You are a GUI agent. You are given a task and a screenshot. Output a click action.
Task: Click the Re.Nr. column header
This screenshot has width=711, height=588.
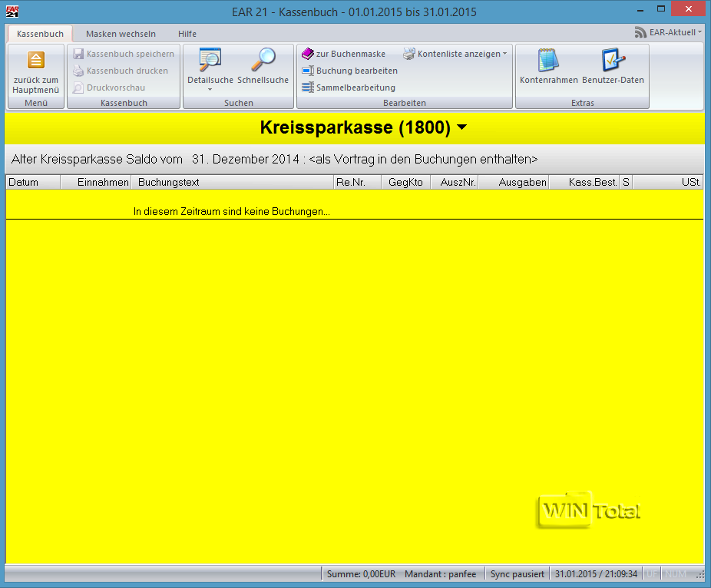tap(357, 182)
